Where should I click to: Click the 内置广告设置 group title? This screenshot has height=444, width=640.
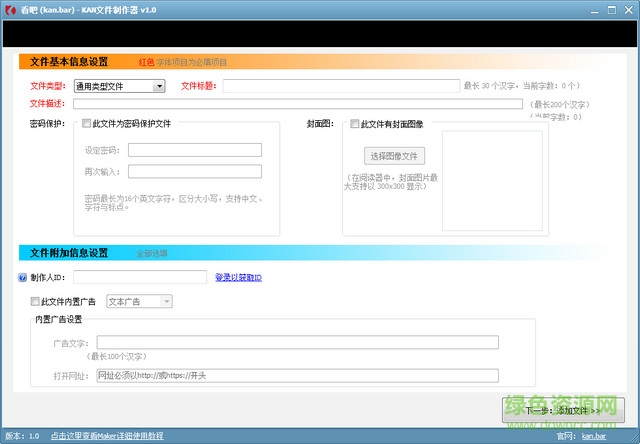coord(59,319)
